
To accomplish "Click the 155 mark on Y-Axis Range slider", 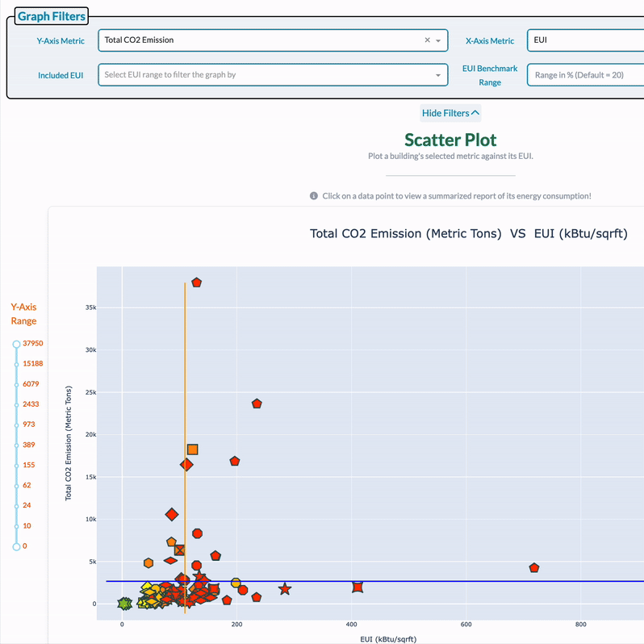I will tap(16, 466).
